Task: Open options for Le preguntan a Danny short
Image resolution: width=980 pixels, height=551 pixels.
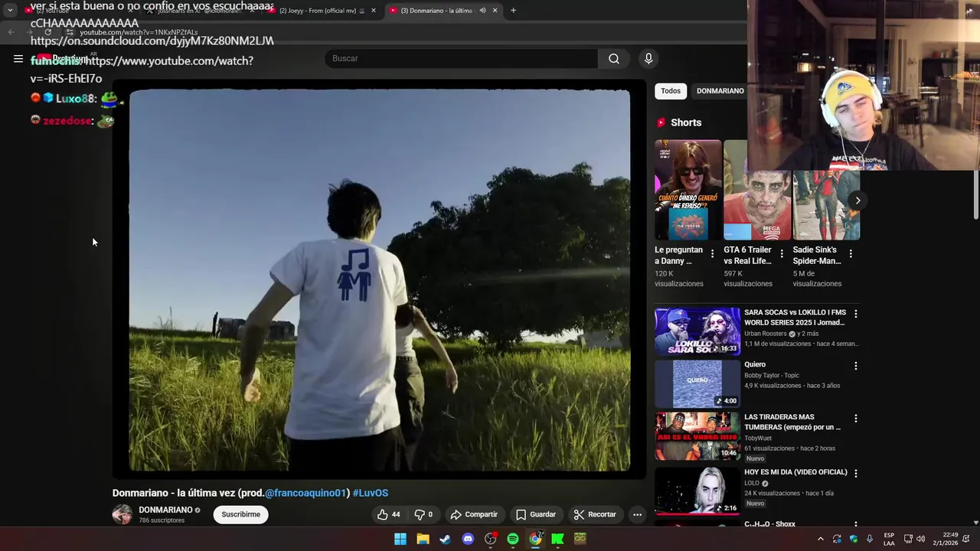Action: pos(712,253)
